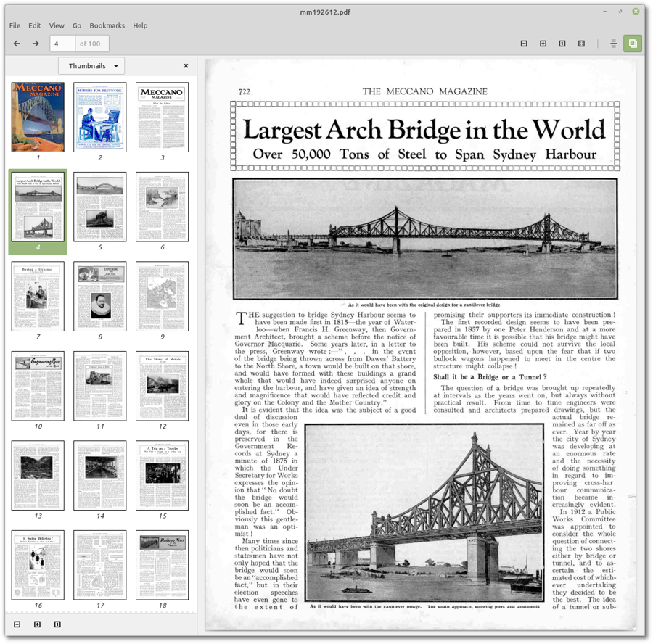Select the Story of Metals thumbnail
The image size is (653, 644).
163,385
